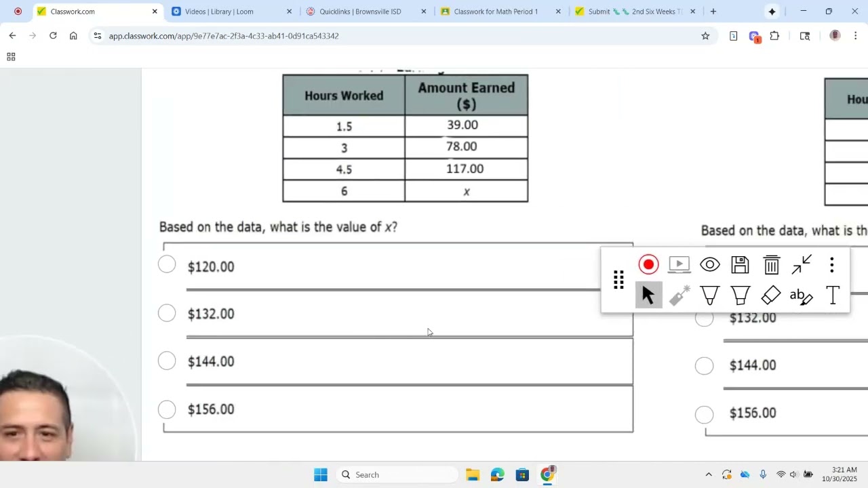Clear annotations with the trash can icon

(x=772, y=264)
